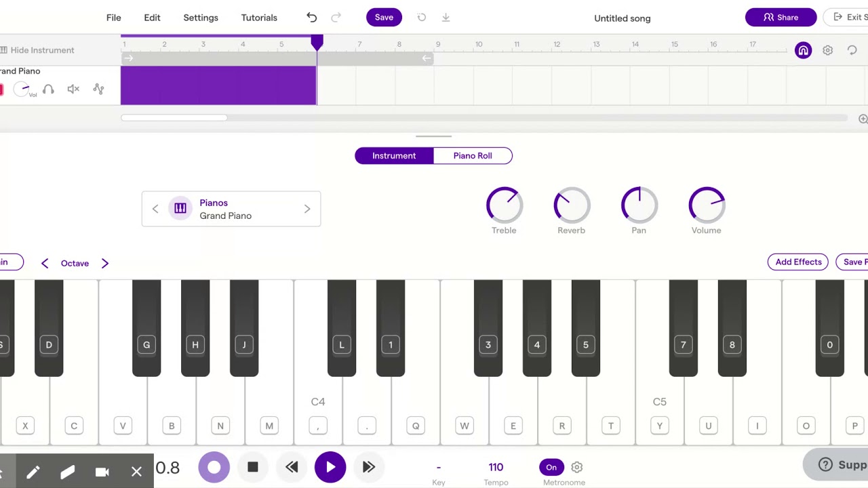The image size is (868, 488).
Task: Click the panel drag handle above Instrument tab
Action: (433, 136)
